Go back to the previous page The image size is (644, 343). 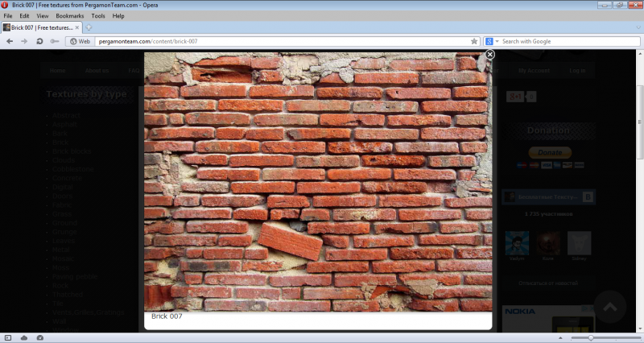tap(10, 41)
